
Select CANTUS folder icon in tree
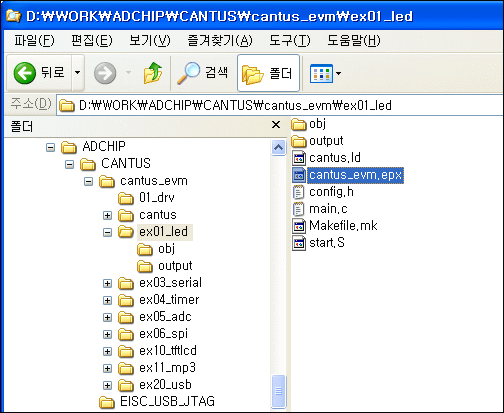pyautogui.click(x=88, y=164)
